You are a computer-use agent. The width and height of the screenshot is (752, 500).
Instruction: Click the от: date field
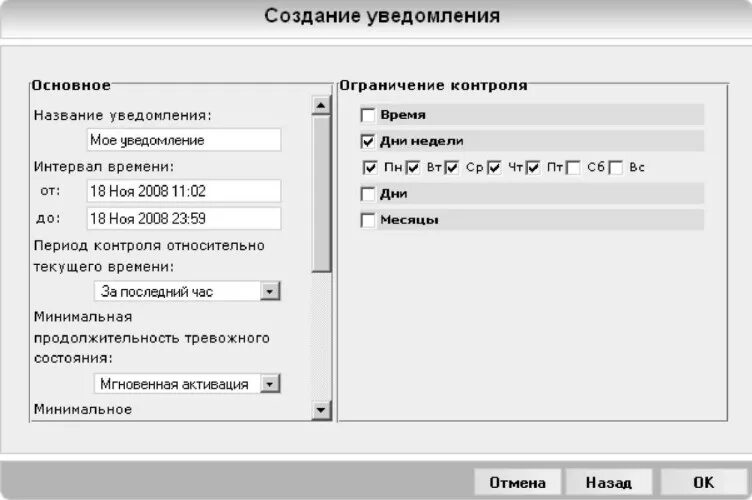184,191
